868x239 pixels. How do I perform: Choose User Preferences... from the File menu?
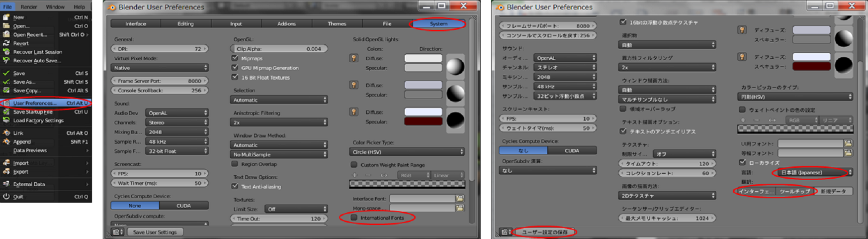point(35,103)
